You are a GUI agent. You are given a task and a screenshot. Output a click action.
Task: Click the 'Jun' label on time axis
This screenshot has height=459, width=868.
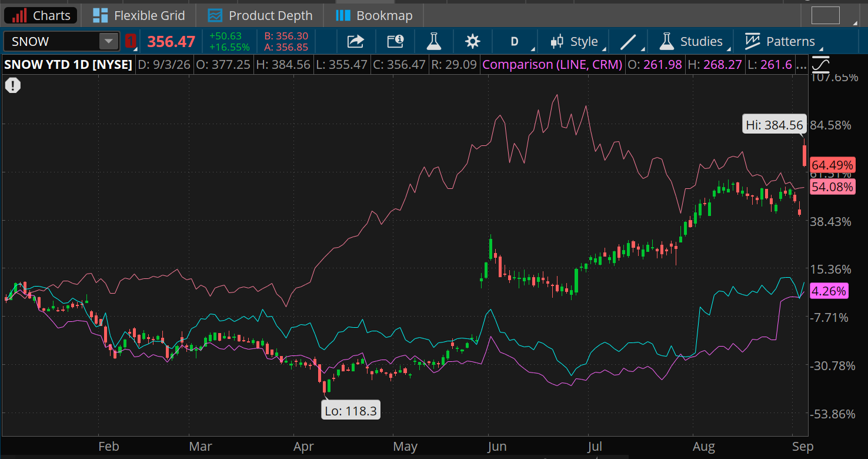click(x=497, y=447)
